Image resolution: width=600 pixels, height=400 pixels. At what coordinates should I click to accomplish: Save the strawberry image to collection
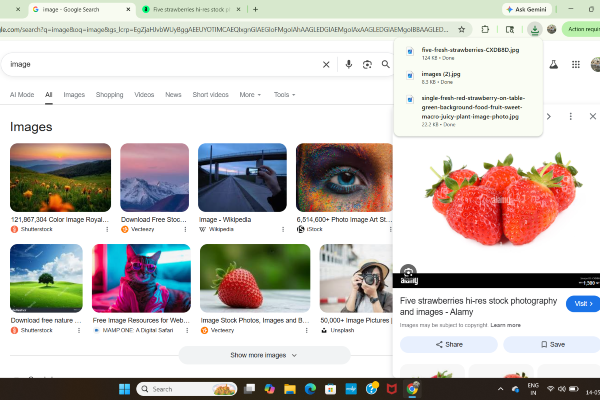pos(553,344)
